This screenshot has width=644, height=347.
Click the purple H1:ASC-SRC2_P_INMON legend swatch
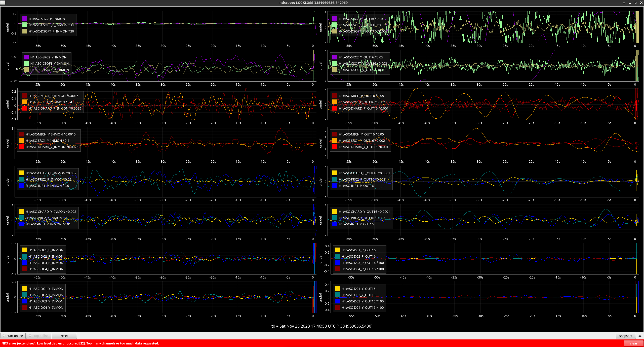click(x=25, y=19)
